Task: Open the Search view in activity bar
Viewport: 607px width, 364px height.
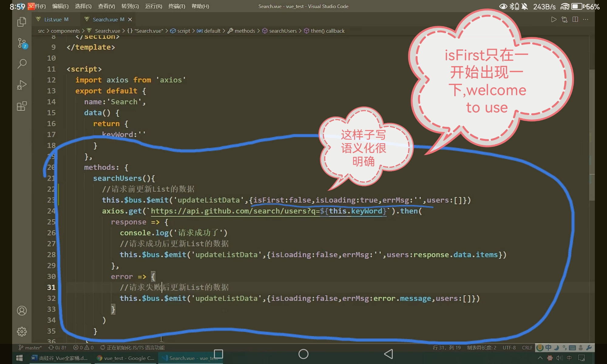Action: (x=22, y=64)
